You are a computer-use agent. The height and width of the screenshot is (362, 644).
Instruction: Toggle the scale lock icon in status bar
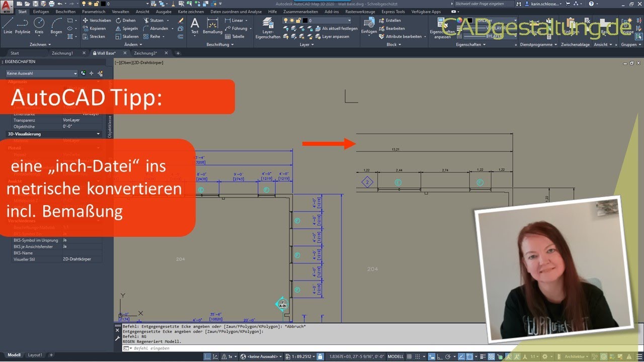[320, 356]
